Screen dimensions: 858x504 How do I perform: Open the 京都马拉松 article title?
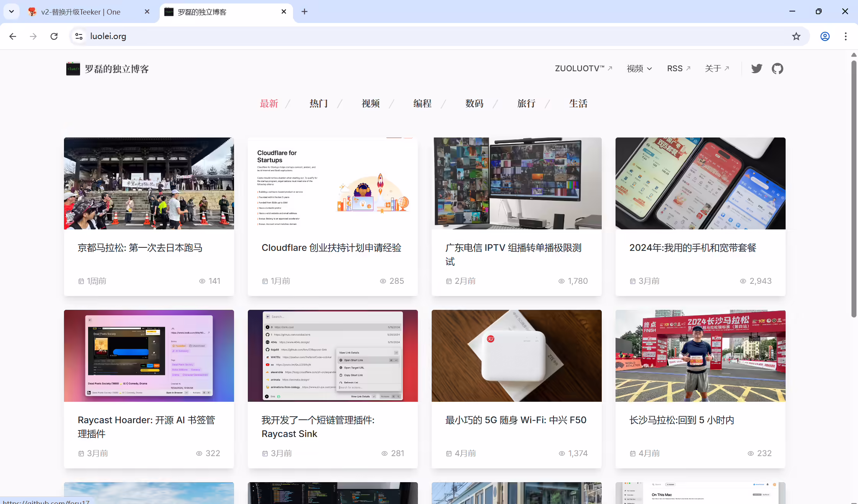point(140,248)
